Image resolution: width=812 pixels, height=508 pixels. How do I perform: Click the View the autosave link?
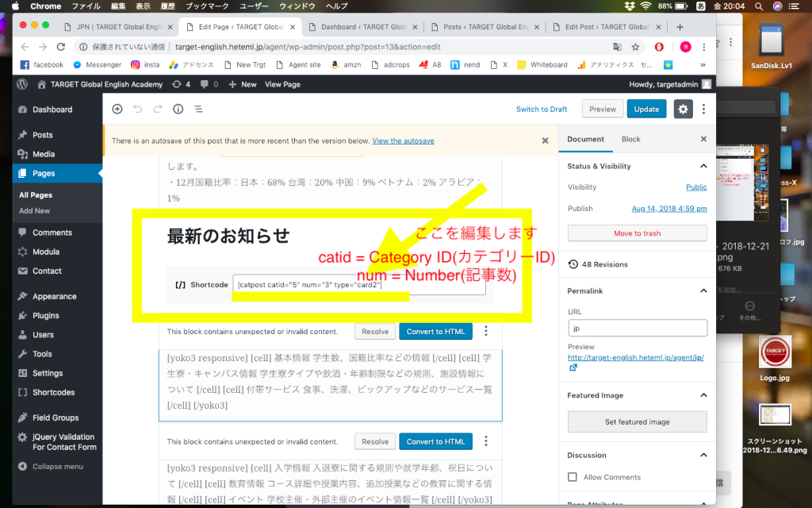point(403,140)
